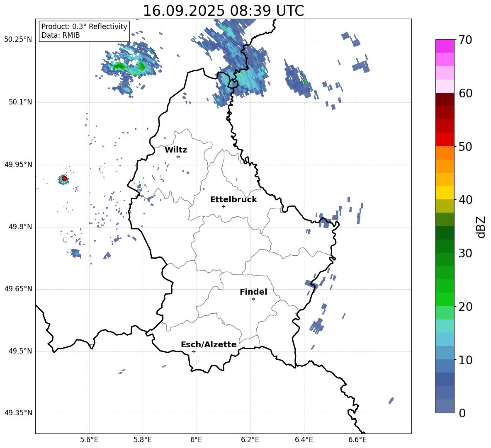The image size is (491, 448).
Task: Click the 5.6°E longitude label
Action: [x=89, y=440]
